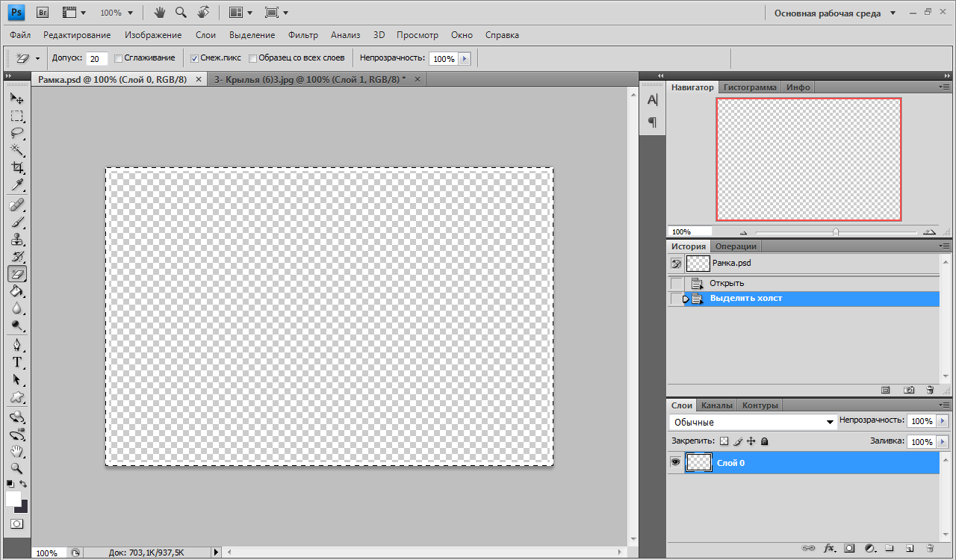This screenshot has width=956, height=560.
Task: Create a new layer
Action: coord(910,548)
